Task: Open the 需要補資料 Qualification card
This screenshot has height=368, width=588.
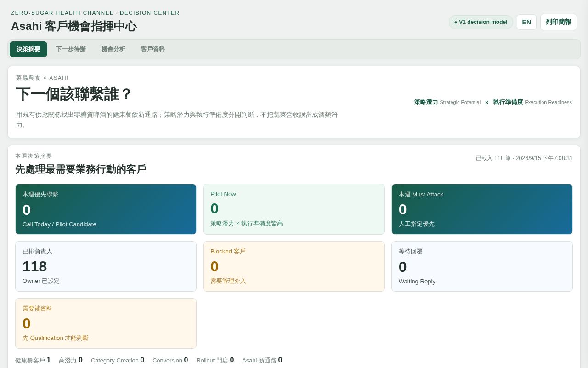Action: click(106, 323)
